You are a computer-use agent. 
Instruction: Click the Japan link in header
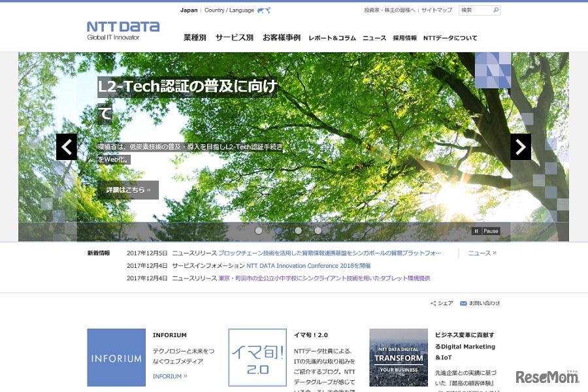point(189,10)
